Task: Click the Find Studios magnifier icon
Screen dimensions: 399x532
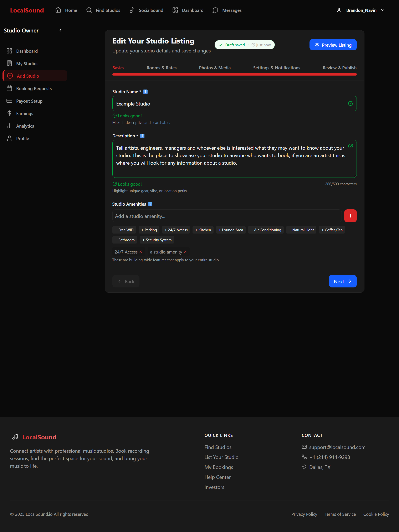Action: (x=89, y=10)
